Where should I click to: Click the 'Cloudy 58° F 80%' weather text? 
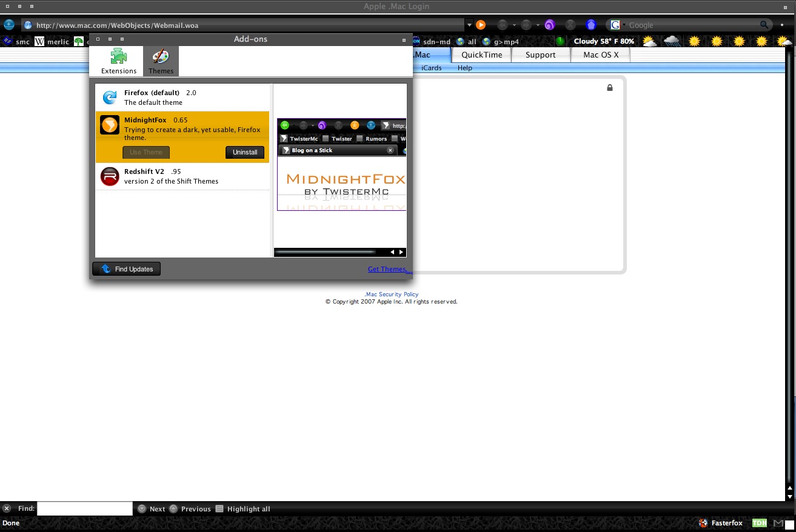pyautogui.click(x=604, y=41)
